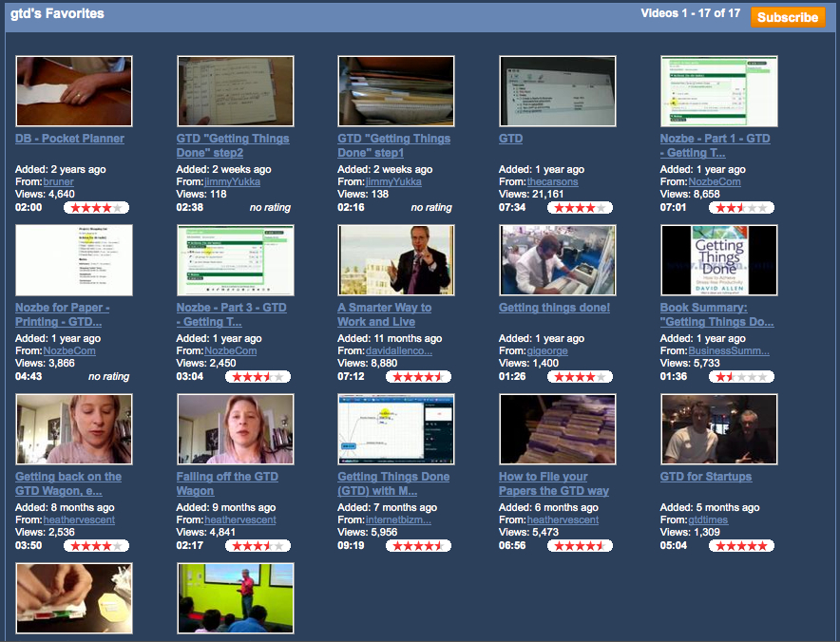The height and width of the screenshot is (642, 840).
Task: Click the star rating for Book Summary video
Action: pos(741,377)
